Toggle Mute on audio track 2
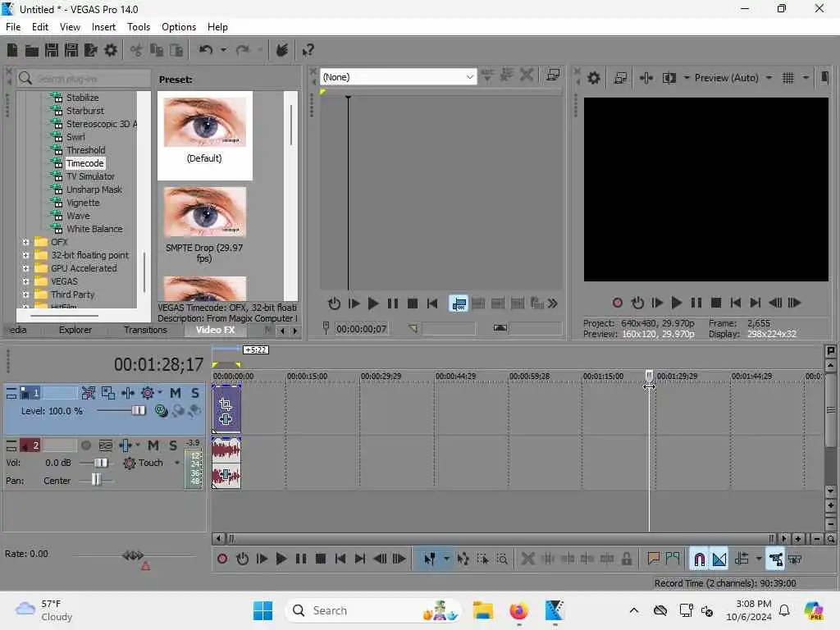This screenshot has height=630, width=840. pyautogui.click(x=153, y=445)
